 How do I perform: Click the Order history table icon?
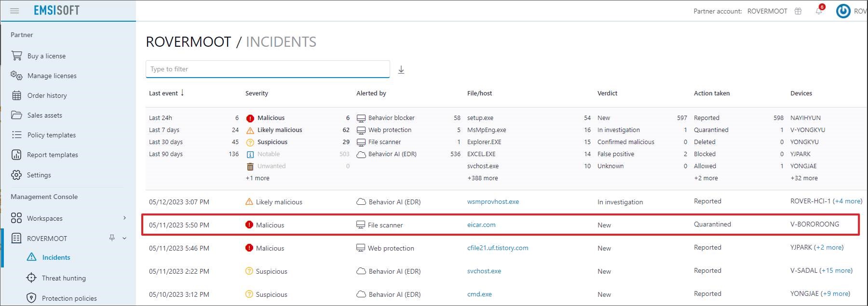click(x=17, y=95)
